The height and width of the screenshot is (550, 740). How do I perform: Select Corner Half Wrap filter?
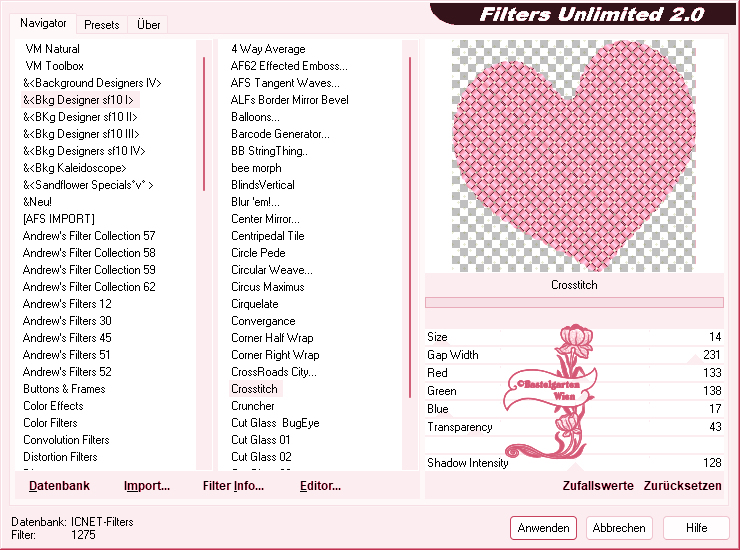pos(272,338)
